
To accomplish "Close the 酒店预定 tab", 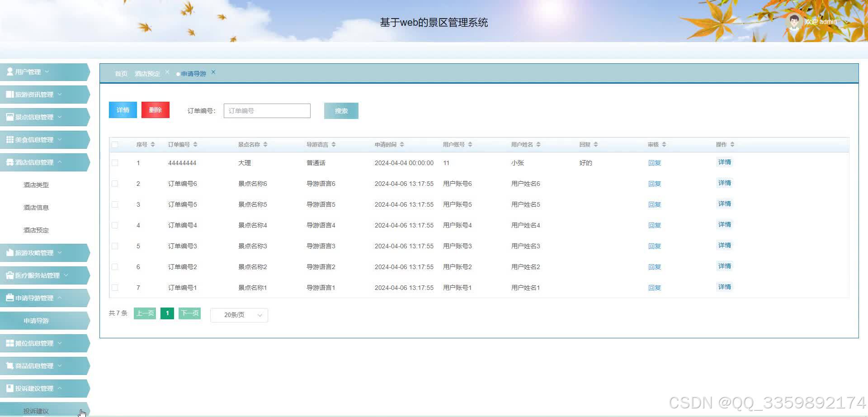I will [x=167, y=72].
